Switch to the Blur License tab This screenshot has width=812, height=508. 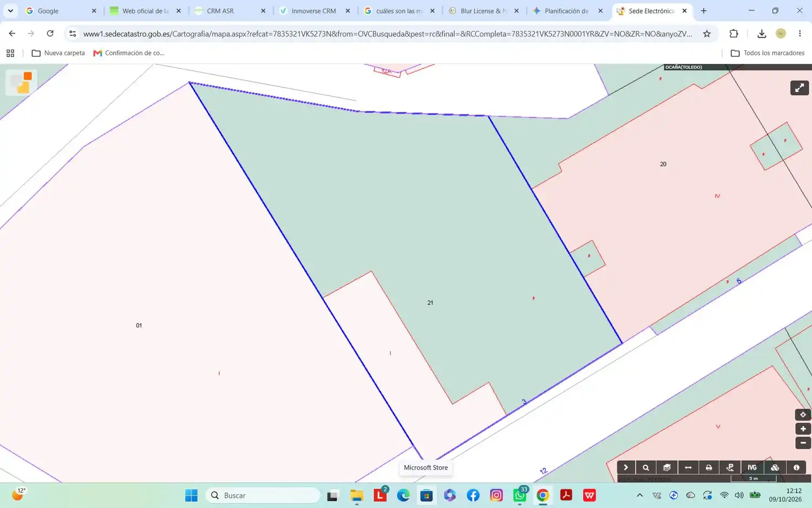484,11
